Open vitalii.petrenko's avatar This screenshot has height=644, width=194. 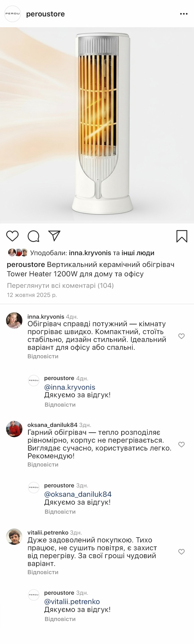(x=14, y=537)
